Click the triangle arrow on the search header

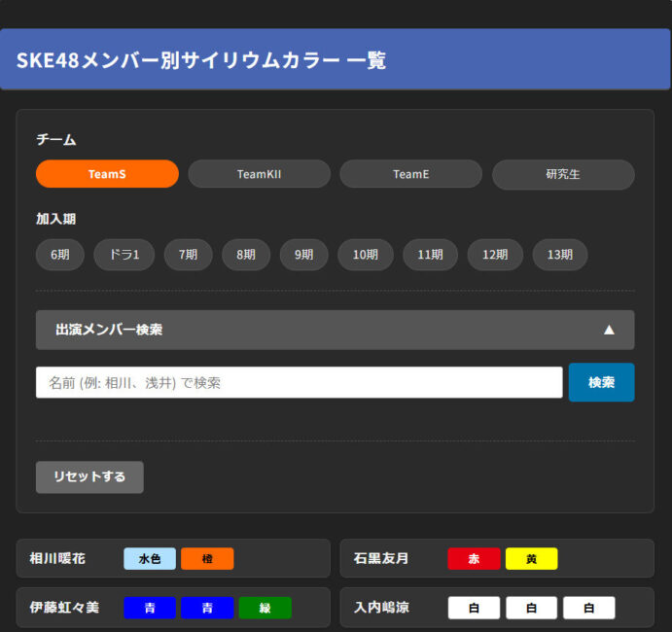click(x=609, y=330)
